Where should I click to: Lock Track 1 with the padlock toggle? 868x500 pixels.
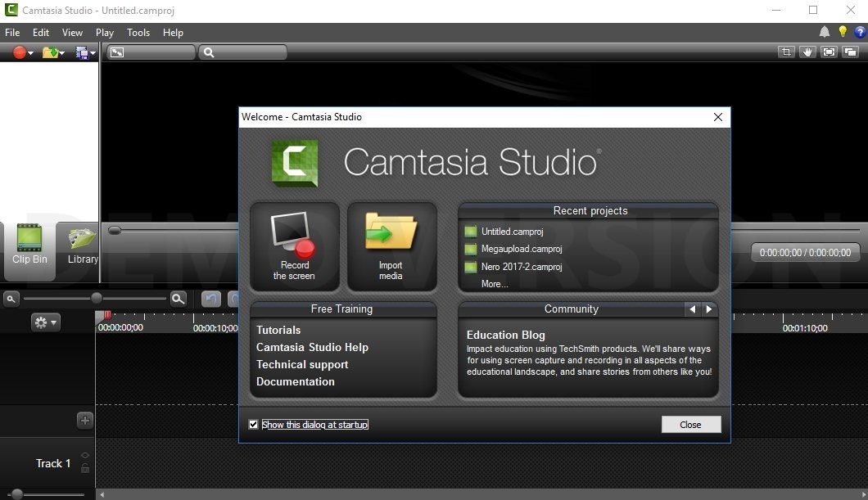84,468
